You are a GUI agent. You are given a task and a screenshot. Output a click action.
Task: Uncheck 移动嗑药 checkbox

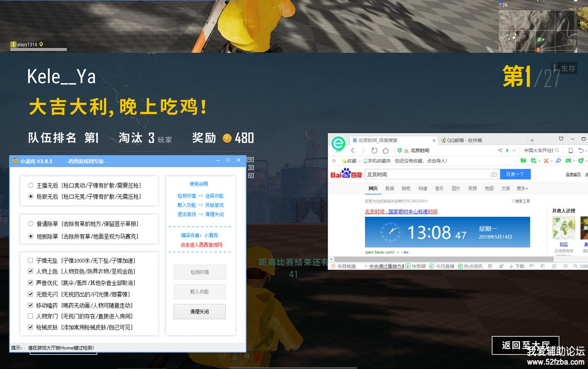coord(30,305)
